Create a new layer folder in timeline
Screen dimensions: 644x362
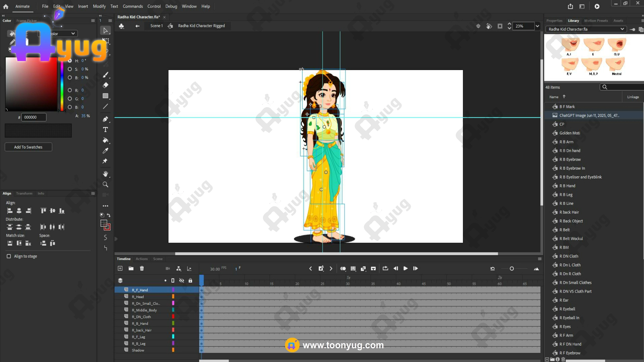point(131,268)
